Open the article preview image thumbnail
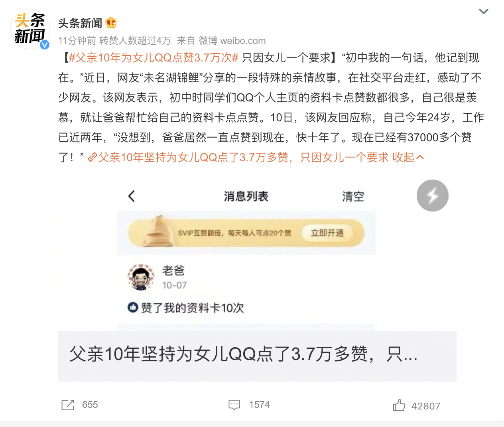Image resolution: width=504 pixels, height=427 pixels. tap(257, 253)
